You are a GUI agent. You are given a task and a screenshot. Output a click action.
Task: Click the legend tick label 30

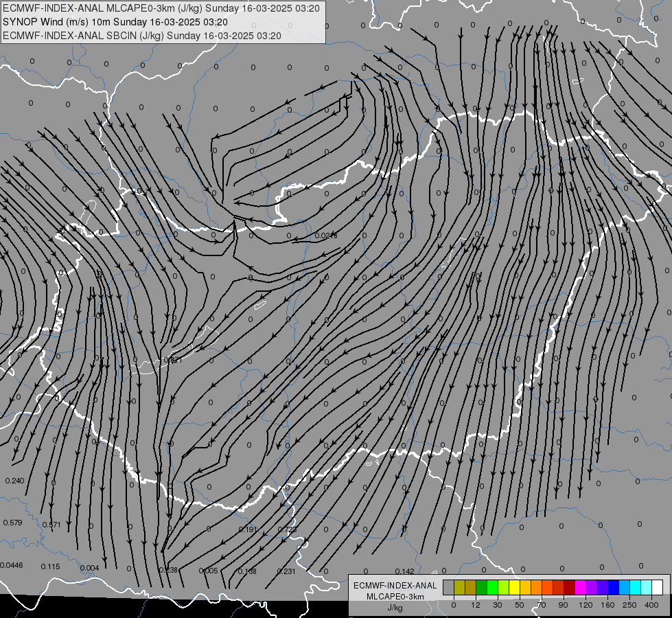[x=498, y=605]
